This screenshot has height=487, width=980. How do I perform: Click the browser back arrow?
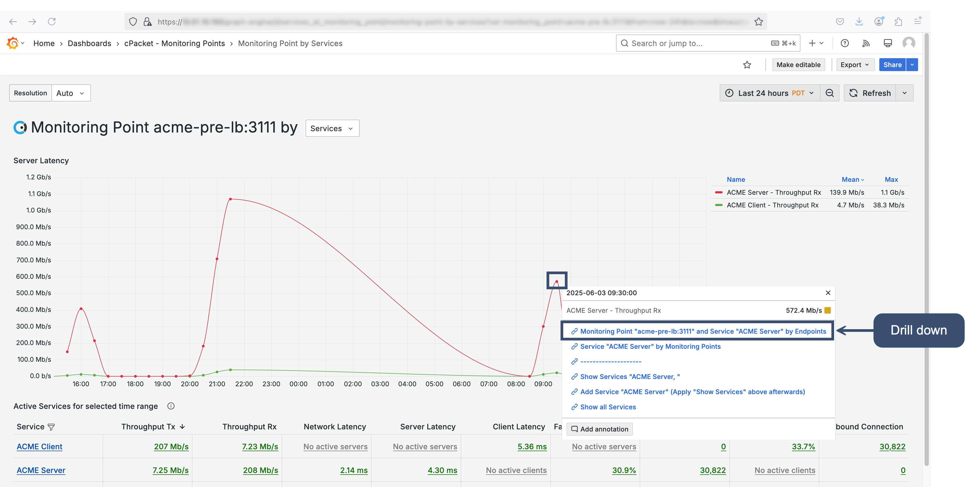point(13,22)
